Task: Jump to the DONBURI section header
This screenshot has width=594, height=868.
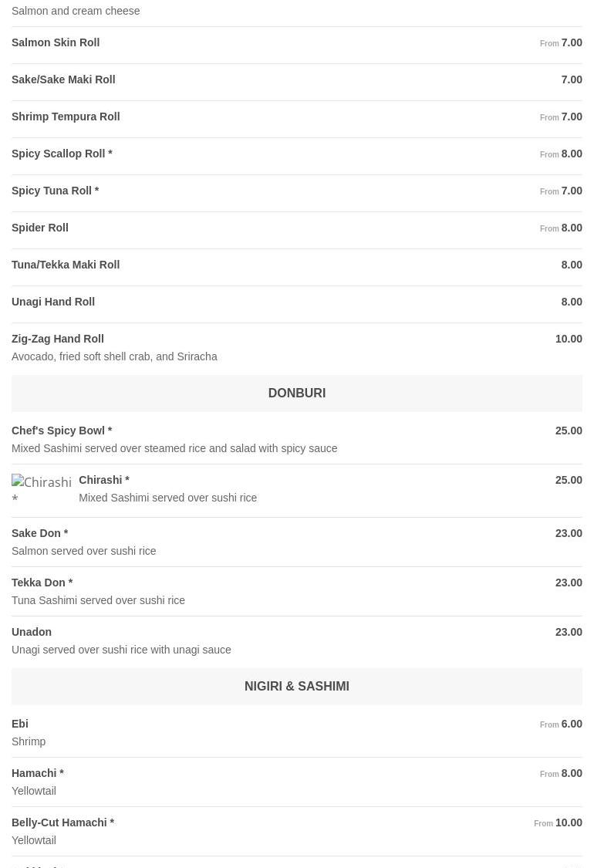Action: [x=297, y=393]
